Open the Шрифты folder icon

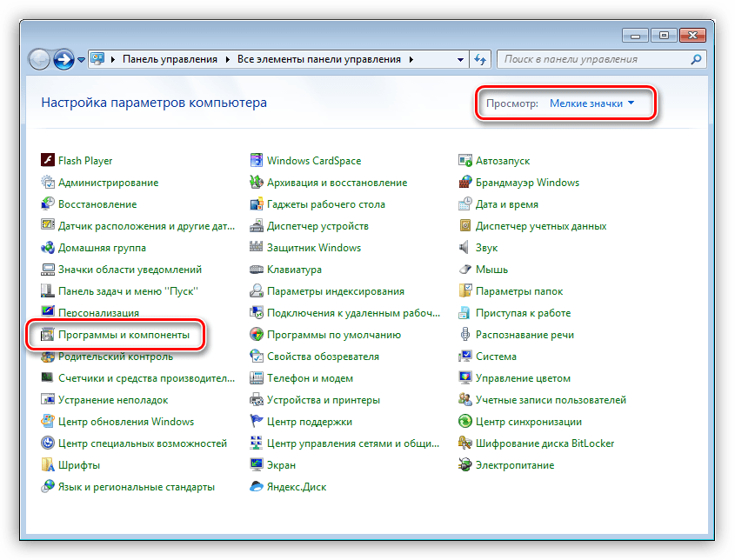tap(48, 465)
